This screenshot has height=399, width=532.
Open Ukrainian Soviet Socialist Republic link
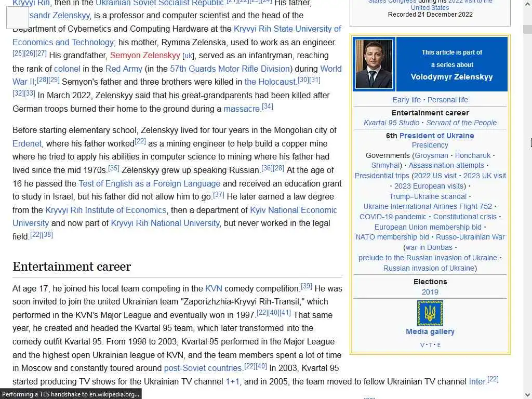159,3
